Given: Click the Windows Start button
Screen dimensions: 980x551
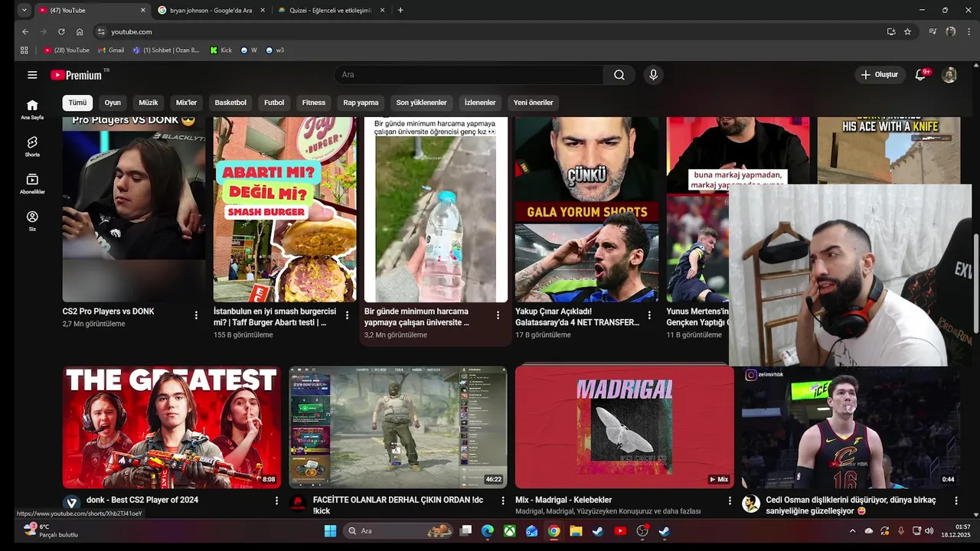Looking at the screenshot, I should click(x=330, y=531).
